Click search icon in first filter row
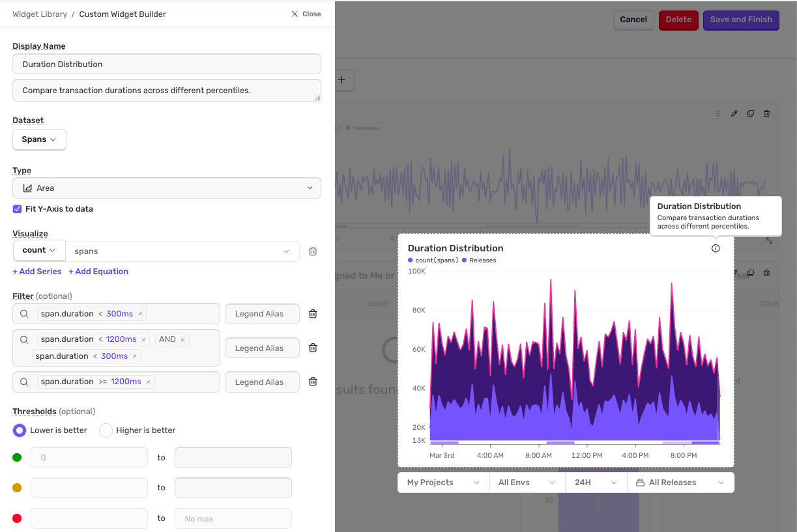 point(24,314)
